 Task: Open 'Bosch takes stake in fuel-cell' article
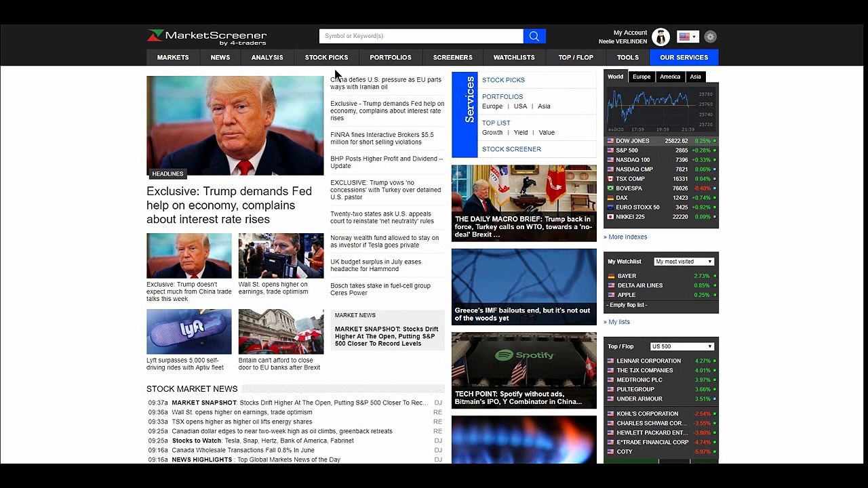click(x=380, y=289)
